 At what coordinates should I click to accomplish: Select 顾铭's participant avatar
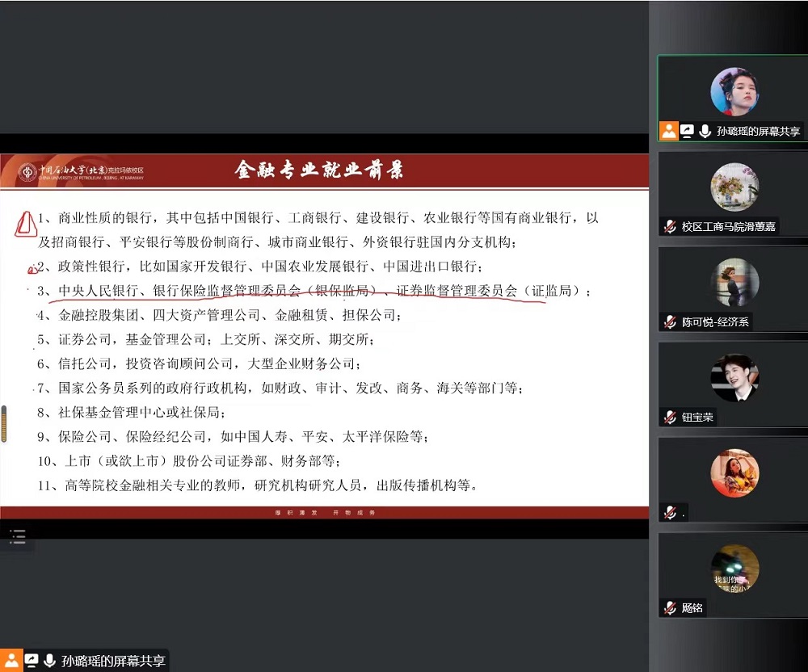pos(734,568)
